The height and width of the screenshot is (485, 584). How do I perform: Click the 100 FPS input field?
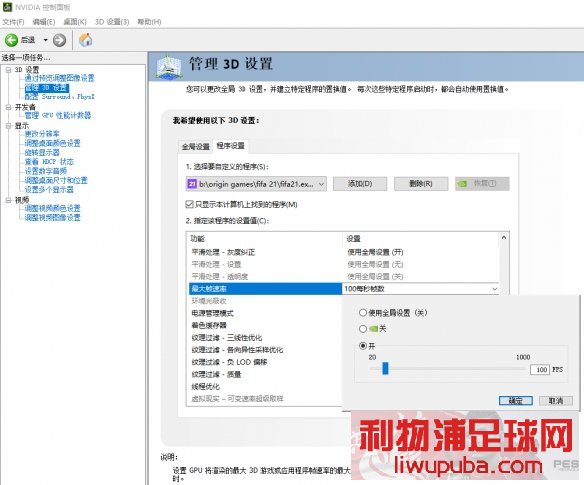(539, 370)
